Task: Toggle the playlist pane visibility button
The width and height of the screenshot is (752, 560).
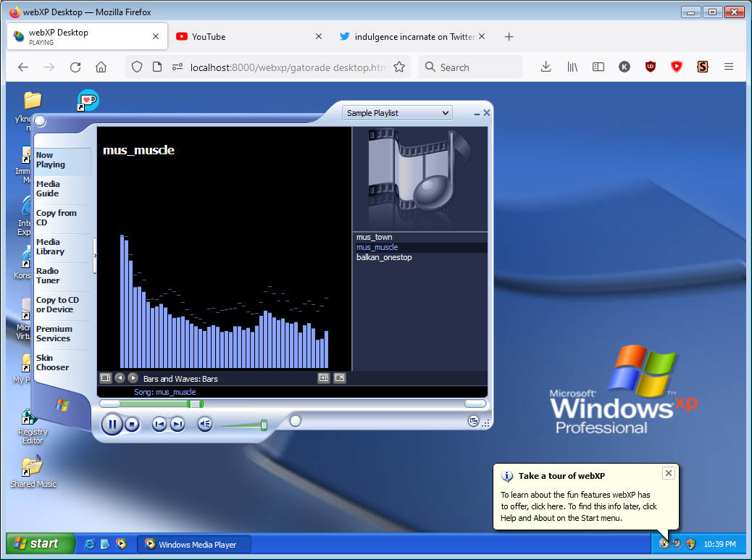Action: coord(324,377)
